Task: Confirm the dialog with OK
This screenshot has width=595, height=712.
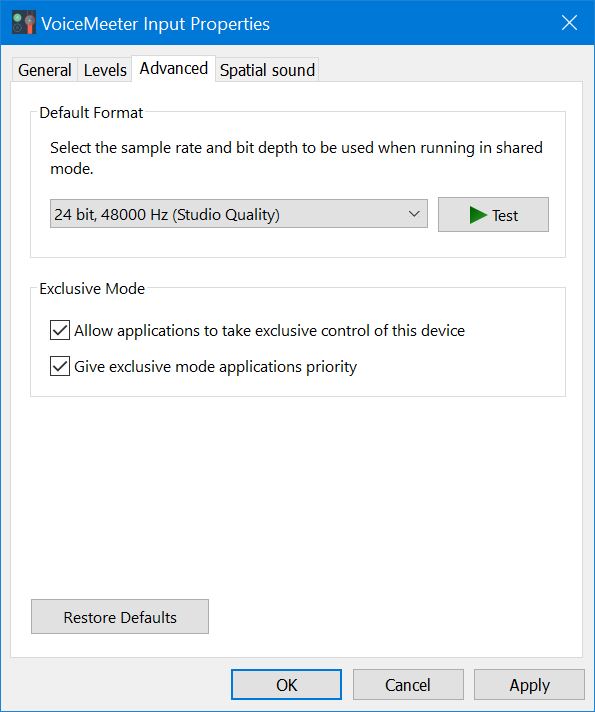Action: (287, 685)
